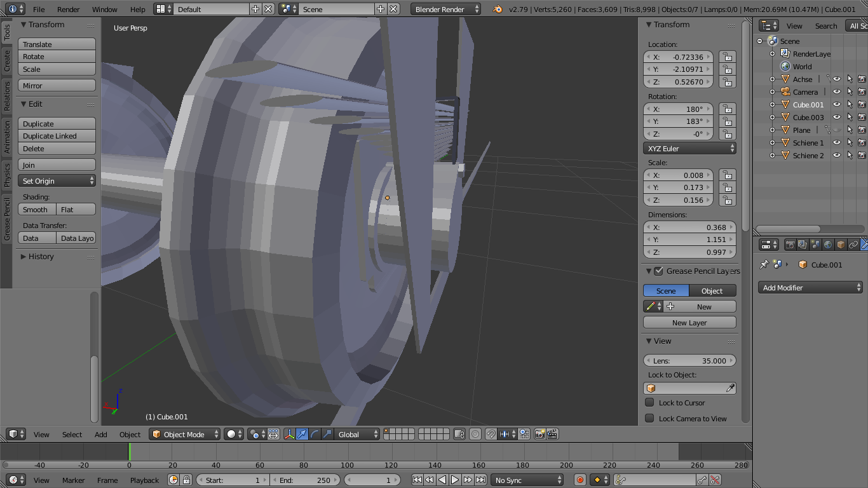The height and width of the screenshot is (488, 868).
Task: Open the Object Mode dropdown
Action: (x=185, y=434)
